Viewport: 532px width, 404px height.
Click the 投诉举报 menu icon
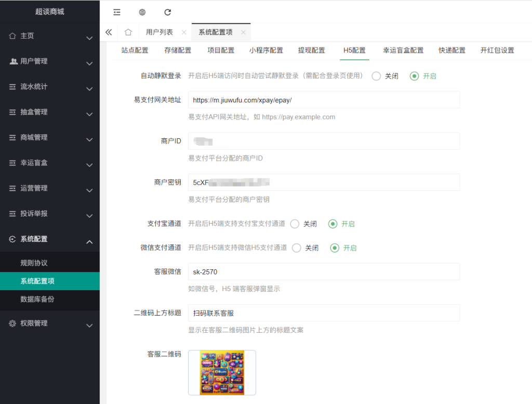pos(12,214)
